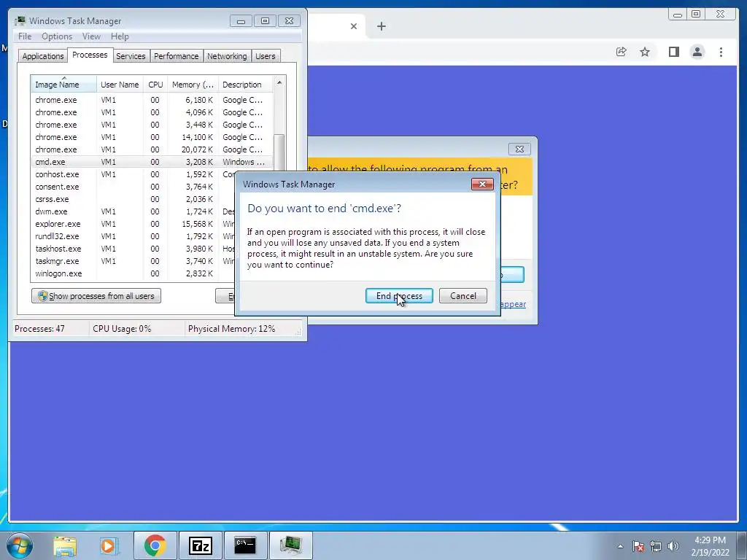Close the background UAC prompt window
The height and width of the screenshot is (560, 747).
coord(519,149)
